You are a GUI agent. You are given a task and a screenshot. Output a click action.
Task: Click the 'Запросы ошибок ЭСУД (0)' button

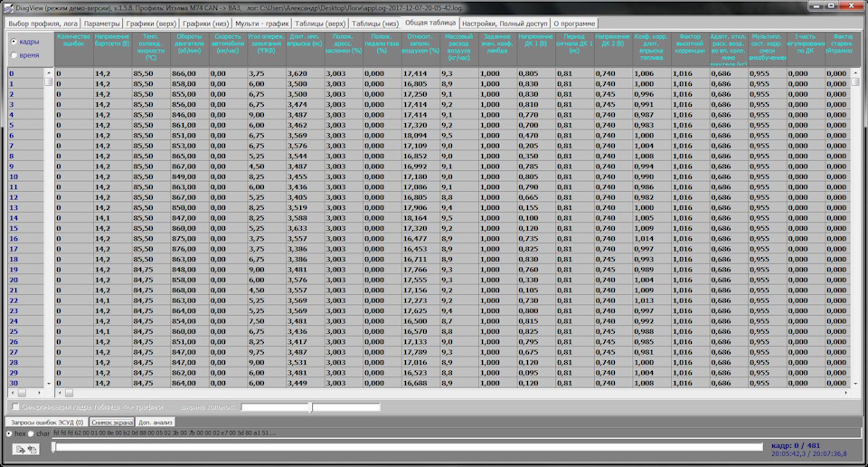point(46,422)
